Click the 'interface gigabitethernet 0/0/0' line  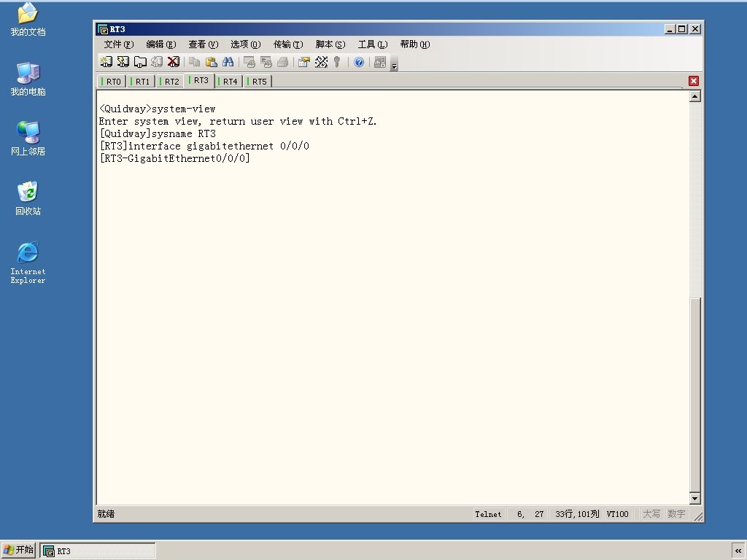coord(204,146)
